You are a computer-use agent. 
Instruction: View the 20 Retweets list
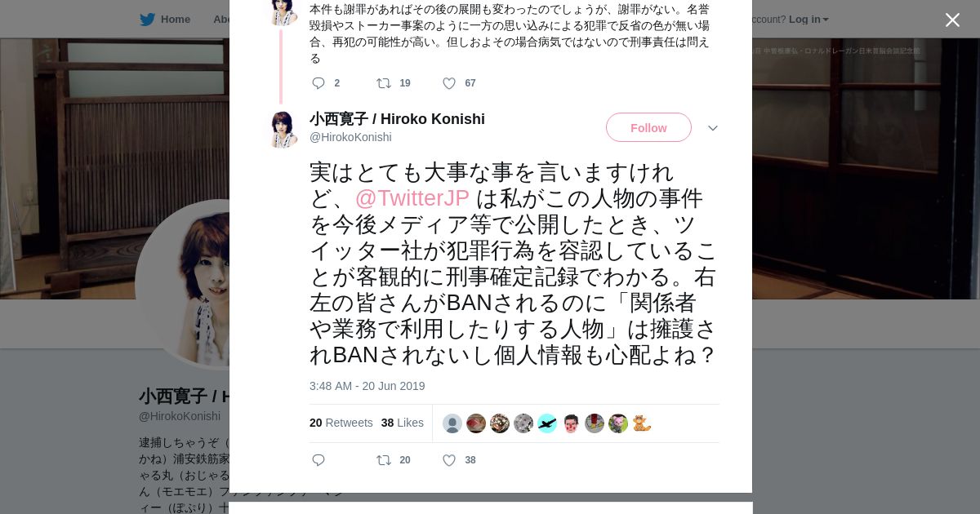[x=341, y=423]
